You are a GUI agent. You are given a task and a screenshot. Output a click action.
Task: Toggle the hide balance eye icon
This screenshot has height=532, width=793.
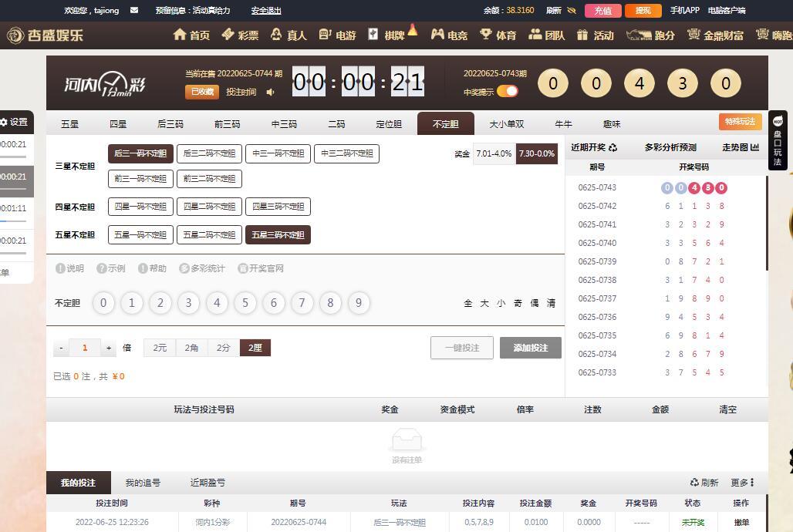(x=572, y=10)
